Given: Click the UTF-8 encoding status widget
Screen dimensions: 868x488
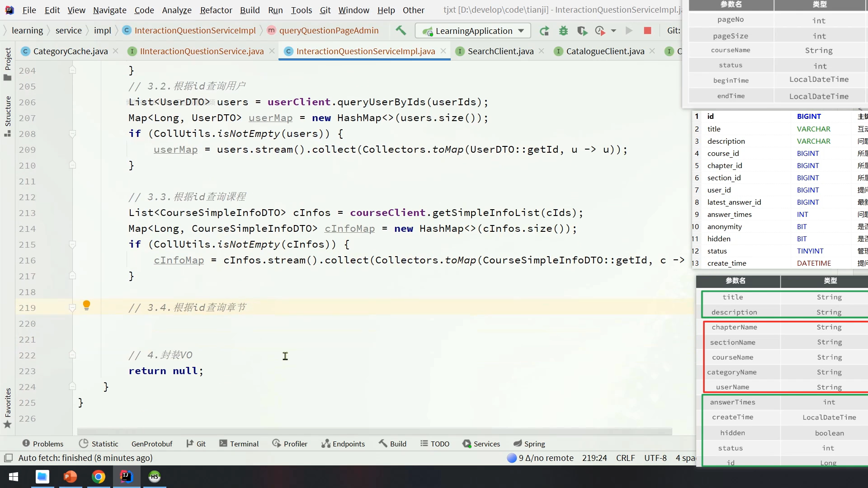Looking at the screenshot, I should click(655, 458).
